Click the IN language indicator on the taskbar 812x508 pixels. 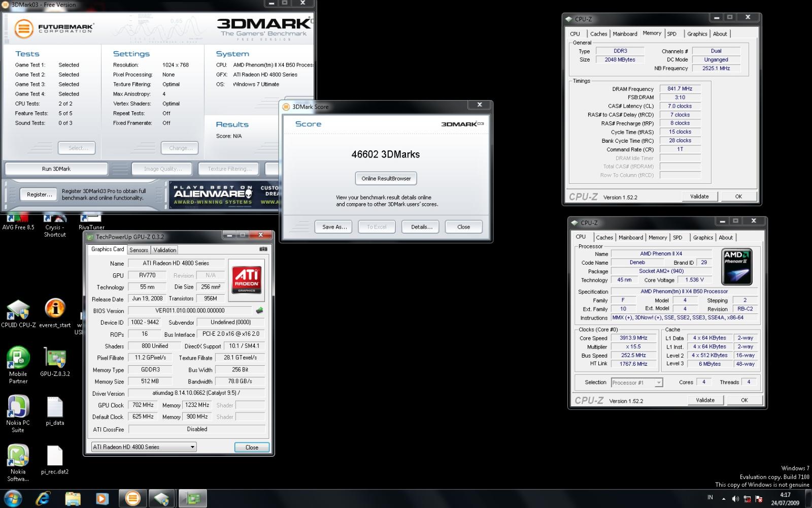(x=710, y=497)
